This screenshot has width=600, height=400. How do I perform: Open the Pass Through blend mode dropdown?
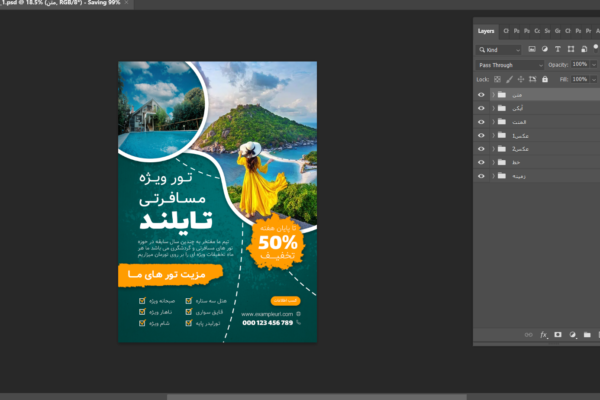click(x=510, y=65)
